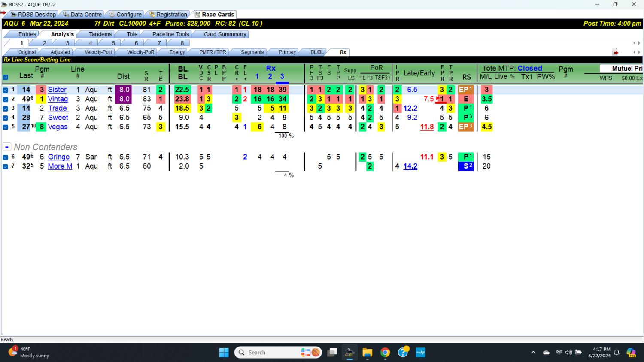Go to race number 6 tab
This screenshot has height=362, width=644.
click(x=136, y=43)
